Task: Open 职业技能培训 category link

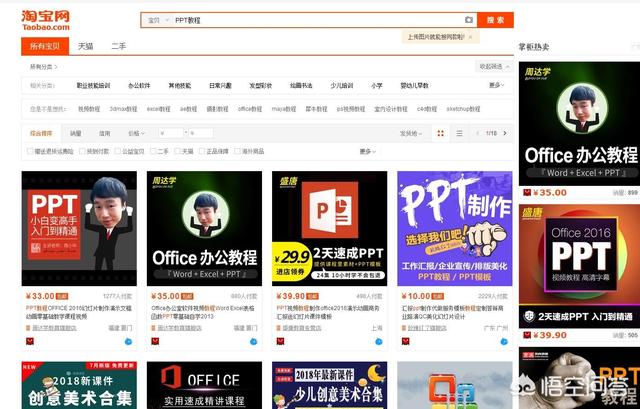Action: click(93, 86)
